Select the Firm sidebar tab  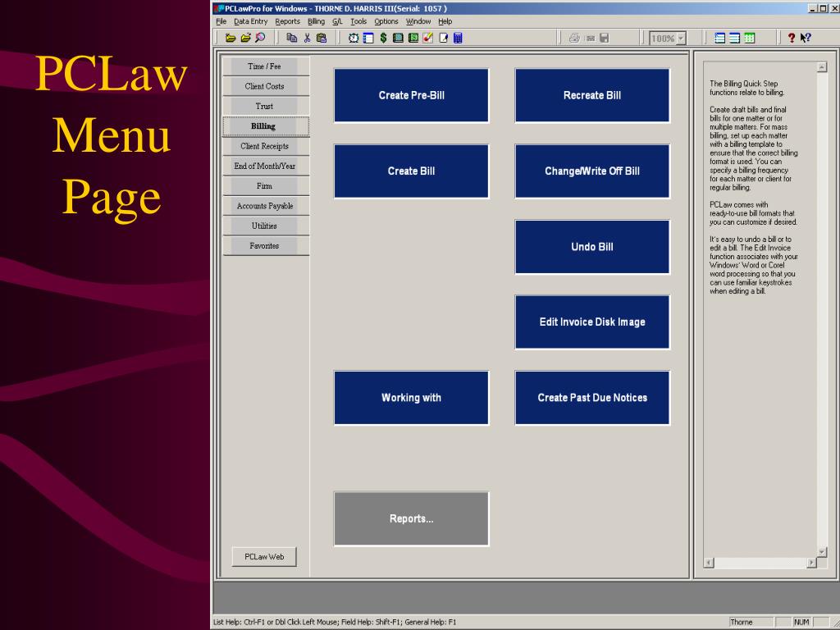(x=266, y=186)
